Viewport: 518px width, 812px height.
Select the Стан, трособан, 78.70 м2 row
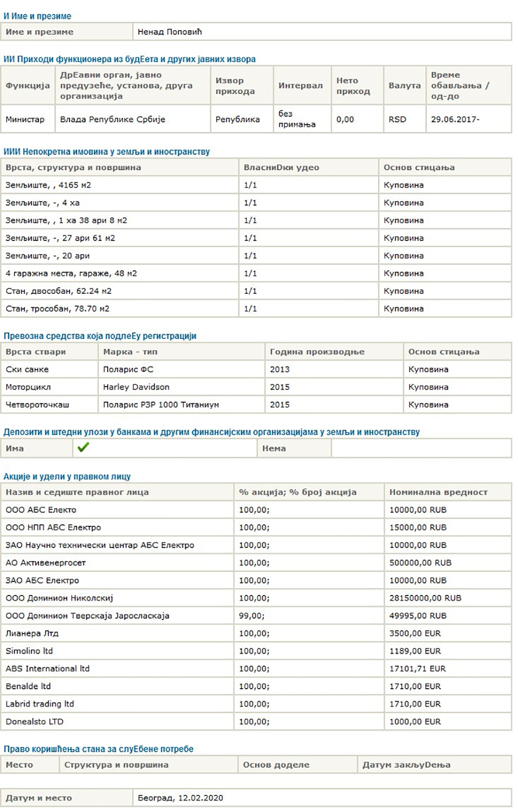[256, 308]
